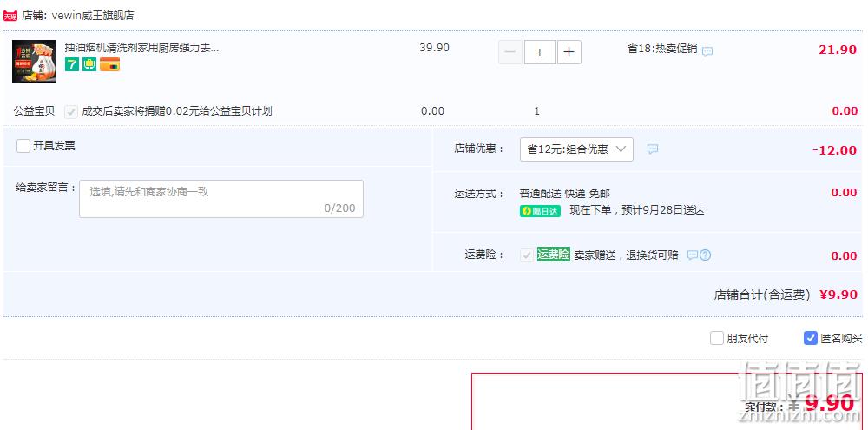Click the 省18:热卖促销 promotion text
The height and width of the screenshot is (430, 868).
[662, 48]
